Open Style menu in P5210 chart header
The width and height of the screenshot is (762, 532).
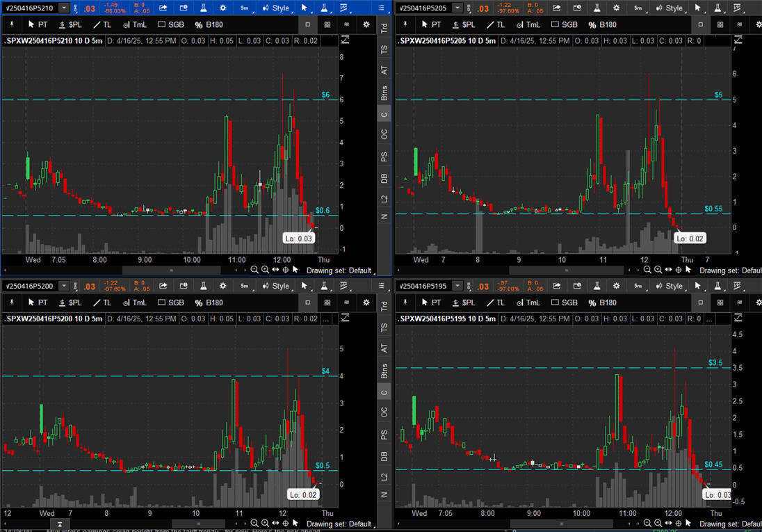[x=277, y=8]
